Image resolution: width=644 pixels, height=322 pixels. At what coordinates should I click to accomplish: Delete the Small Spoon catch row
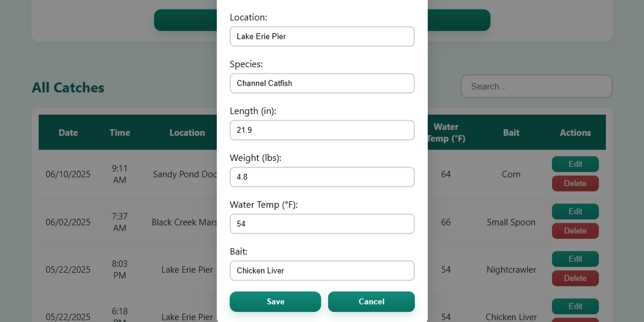point(575,231)
